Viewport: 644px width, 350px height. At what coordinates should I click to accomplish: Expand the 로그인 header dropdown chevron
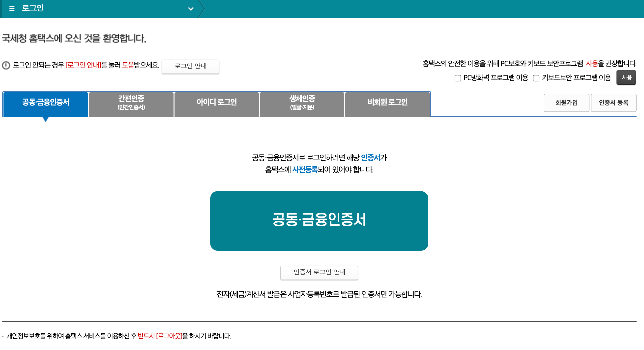click(x=191, y=9)
